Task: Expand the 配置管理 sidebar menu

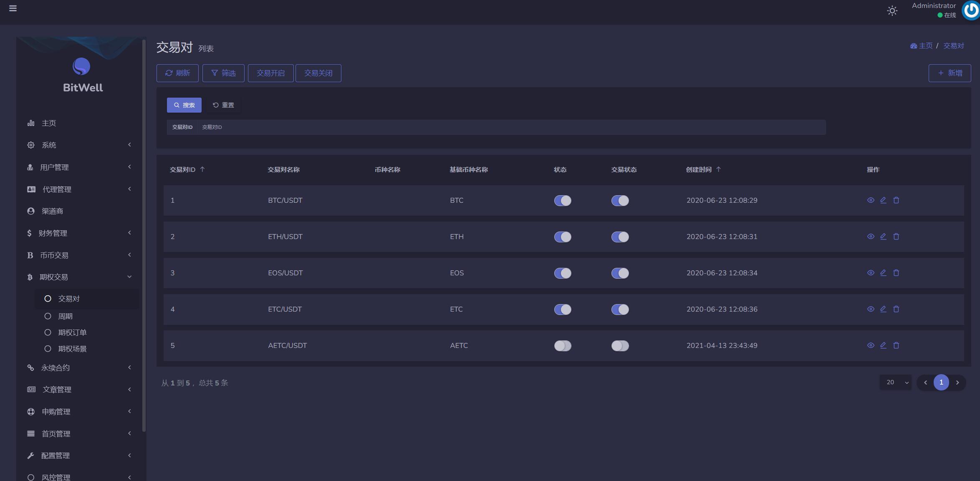Action: coord(79,456)
